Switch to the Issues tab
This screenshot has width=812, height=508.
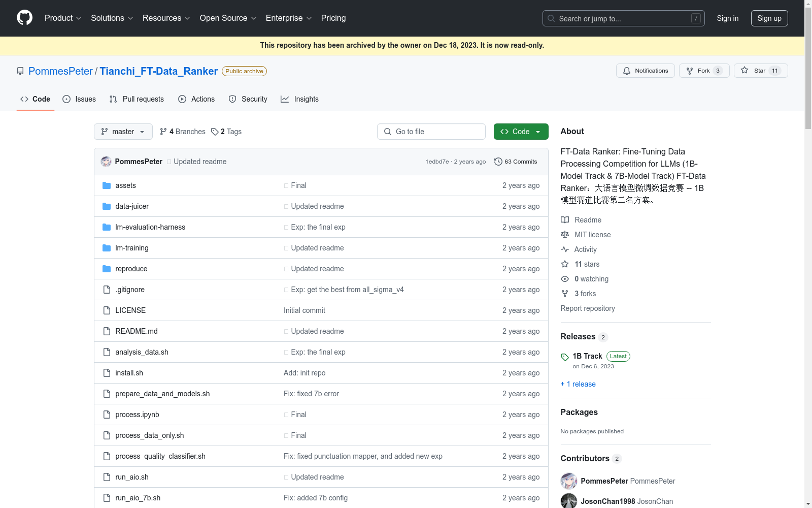pyautogui.click(x=79, y=99)
